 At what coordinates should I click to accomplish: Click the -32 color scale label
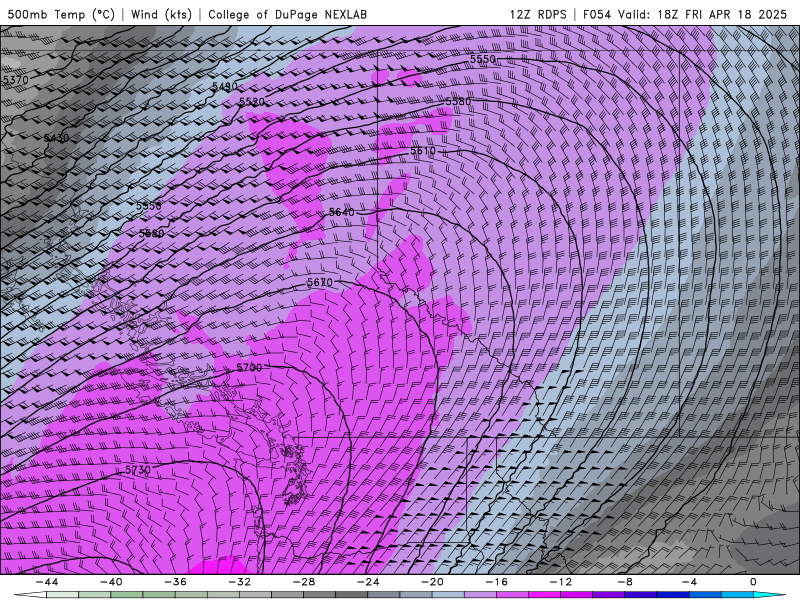click(x=240, y=582)
